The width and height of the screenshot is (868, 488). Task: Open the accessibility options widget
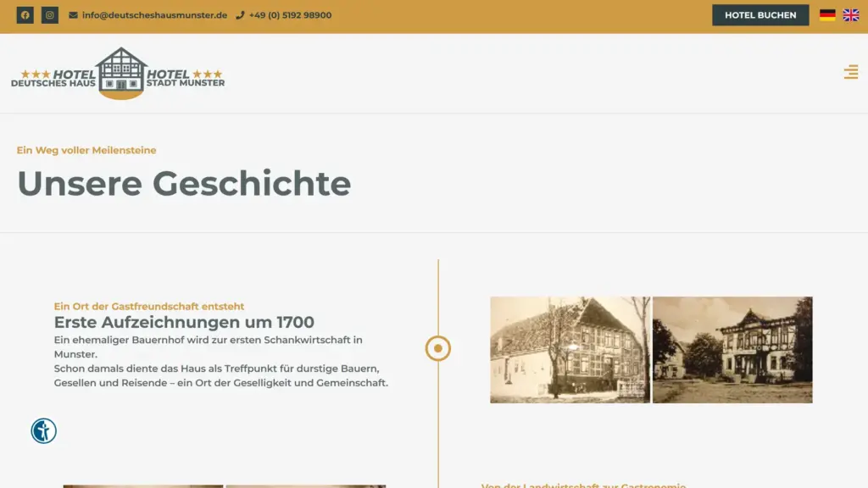(44, 430)
